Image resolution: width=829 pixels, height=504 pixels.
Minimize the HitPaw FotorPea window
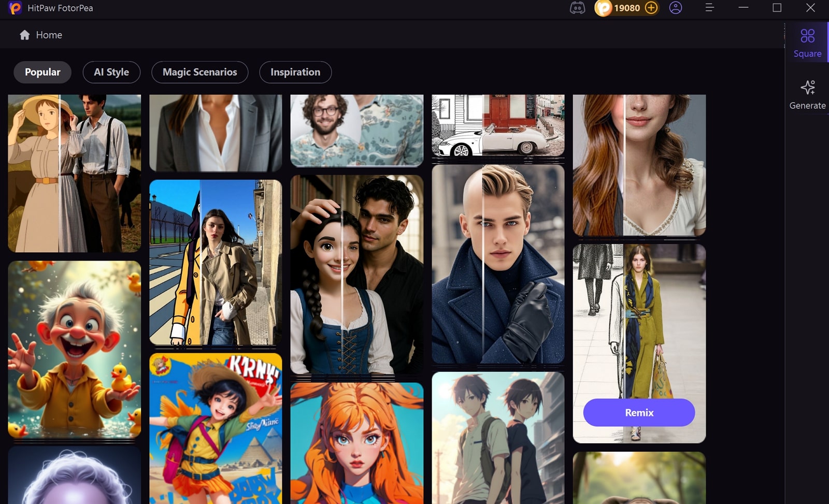pyautogui.click(x=744, y=8)
